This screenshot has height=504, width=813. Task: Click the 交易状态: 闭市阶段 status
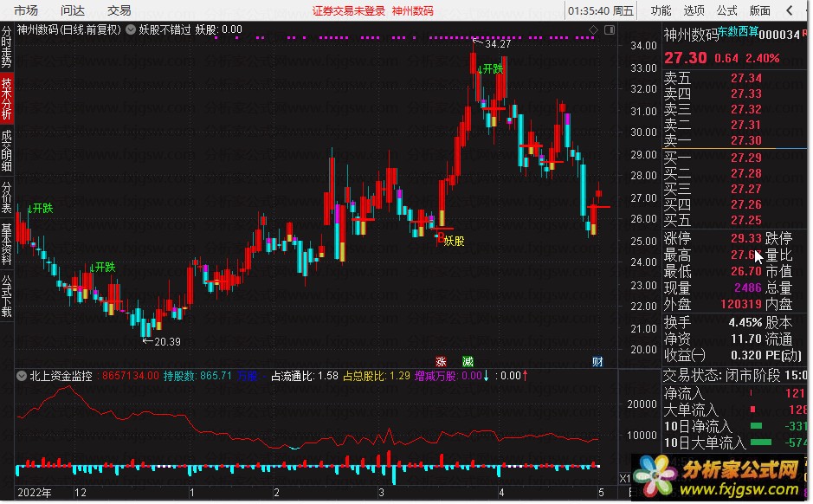pyautogui.click(x=722, y=375)
